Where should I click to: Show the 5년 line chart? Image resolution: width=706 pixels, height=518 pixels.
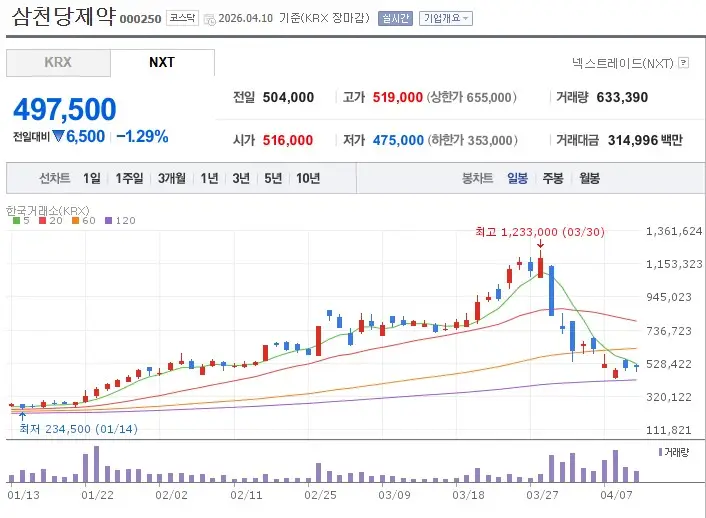(x=273, y=178)
